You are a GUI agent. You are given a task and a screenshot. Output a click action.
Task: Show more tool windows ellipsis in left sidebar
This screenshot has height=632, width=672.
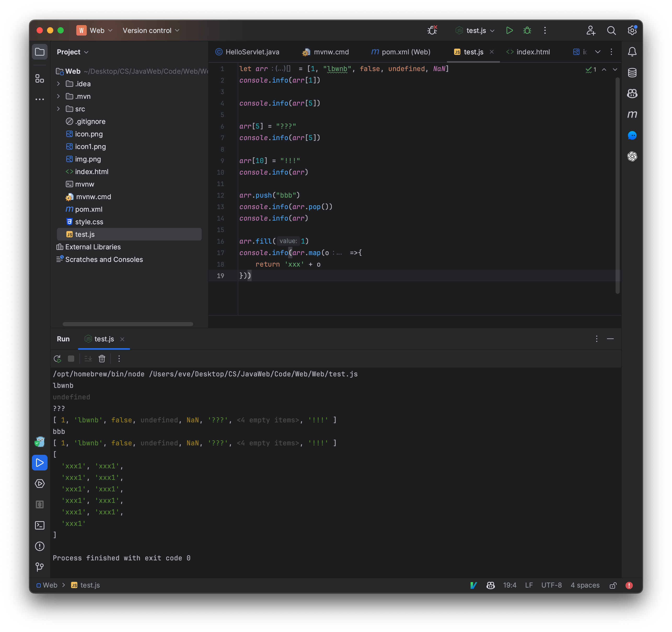click(x=39, y=99)
